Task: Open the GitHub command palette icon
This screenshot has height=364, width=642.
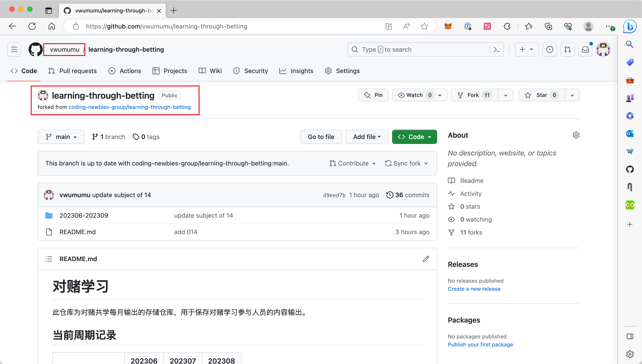Action: (x=496, y=49)
